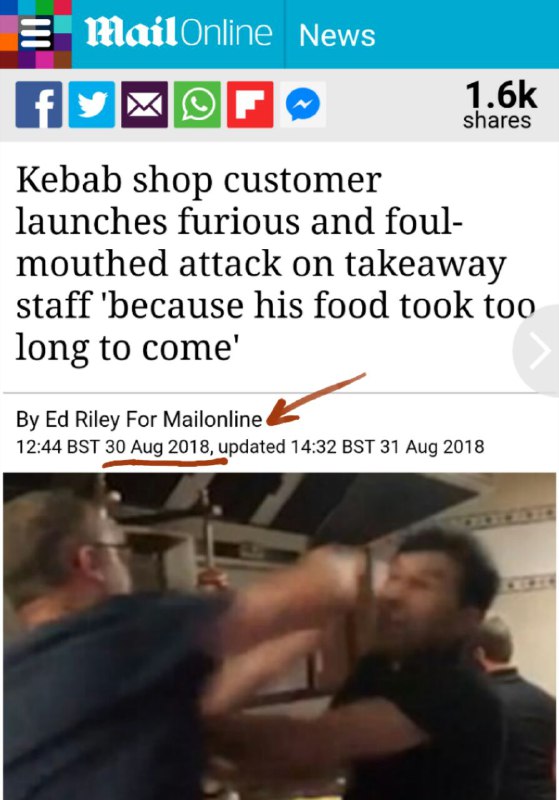Click the 1.6k shares counter
Image resolution: width=559 pixels, height=800 pixels.
point(499,105)
